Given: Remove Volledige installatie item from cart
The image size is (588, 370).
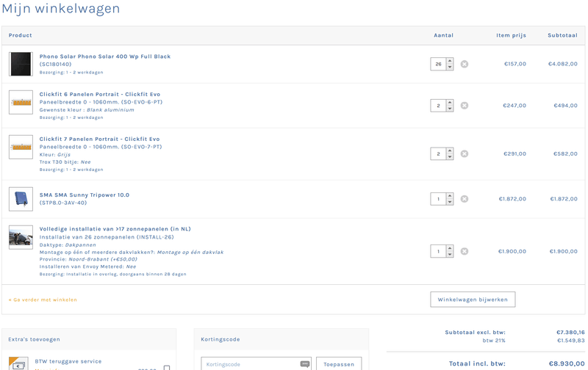Looking at the screenshot, I should coord(464,251).
